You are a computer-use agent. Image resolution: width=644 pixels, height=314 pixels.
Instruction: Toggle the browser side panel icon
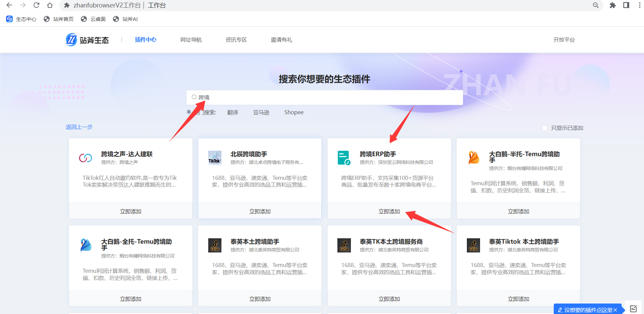coord(626,5)
